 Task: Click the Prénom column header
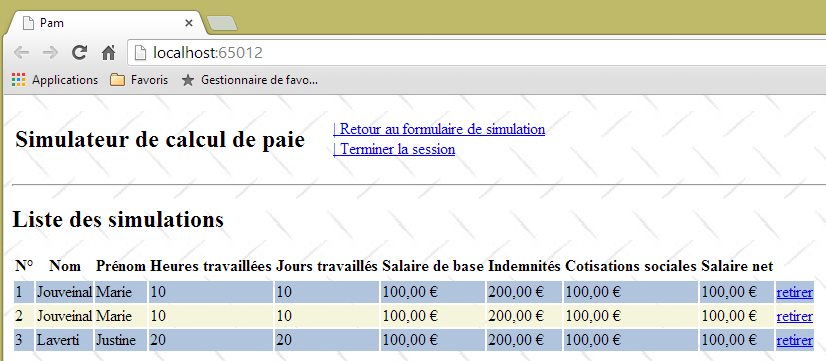pos(121,266)
